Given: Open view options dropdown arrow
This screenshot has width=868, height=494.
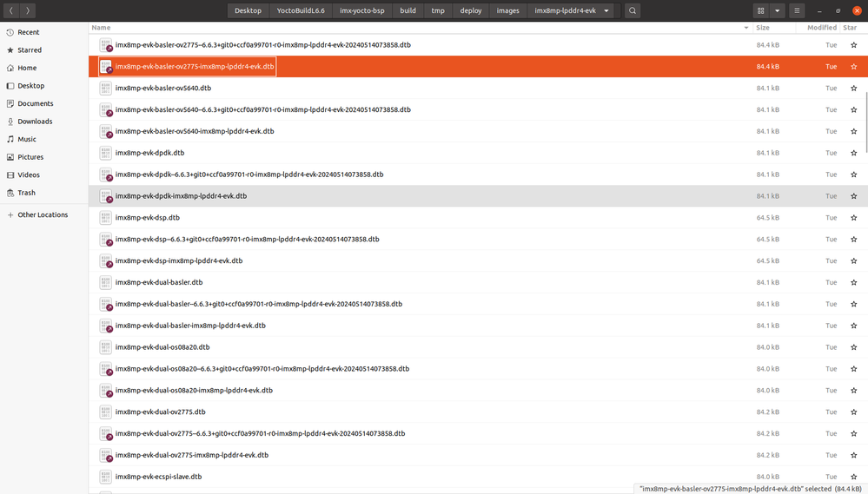Looking at the screenshot, I should click(x=778, y=10).
